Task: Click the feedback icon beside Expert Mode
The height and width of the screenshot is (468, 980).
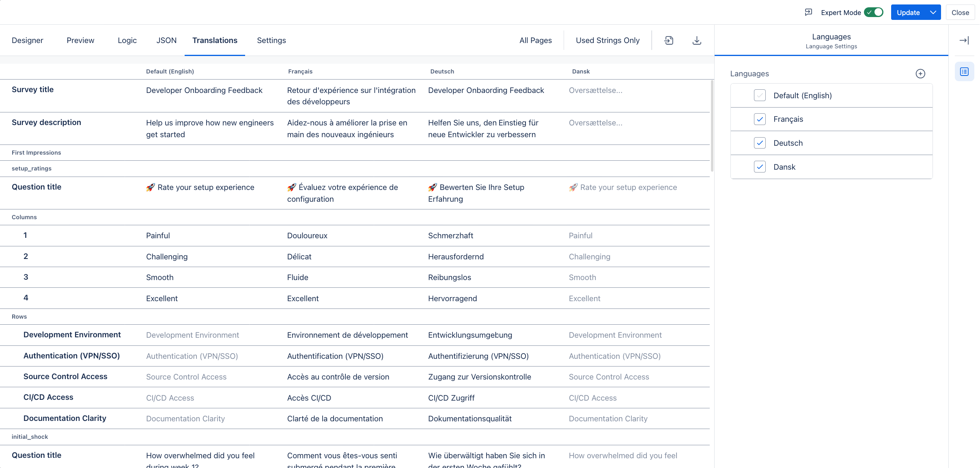Action: [808, 12]
